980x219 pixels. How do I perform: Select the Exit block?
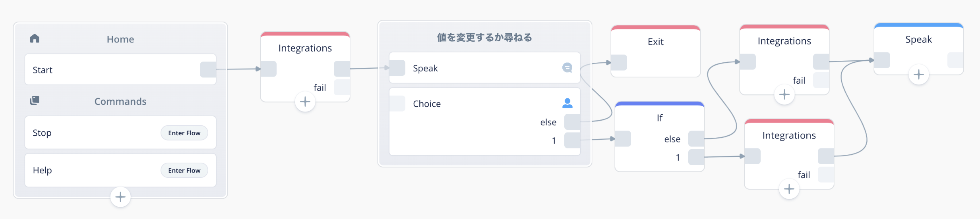click(x=656, y=51)
